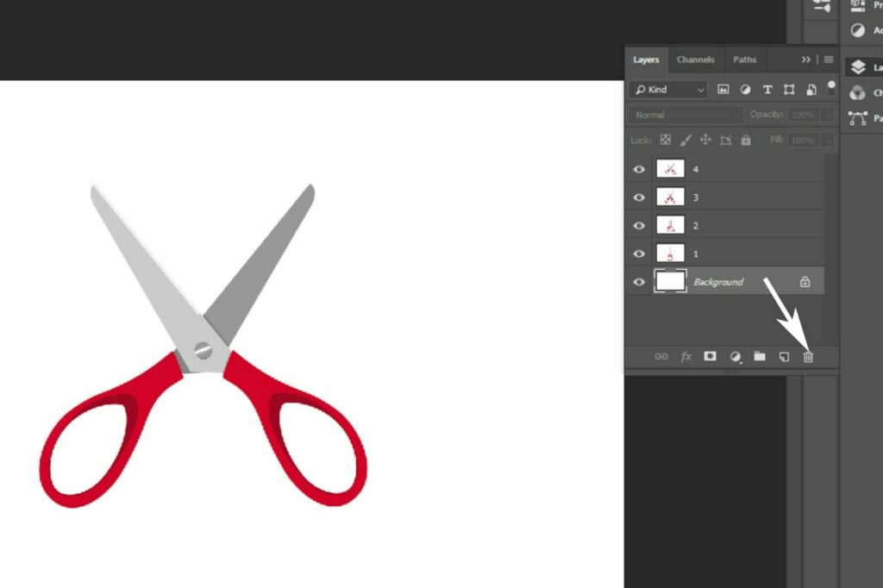Click the Create new group folder icon

[x=760, y=356]
